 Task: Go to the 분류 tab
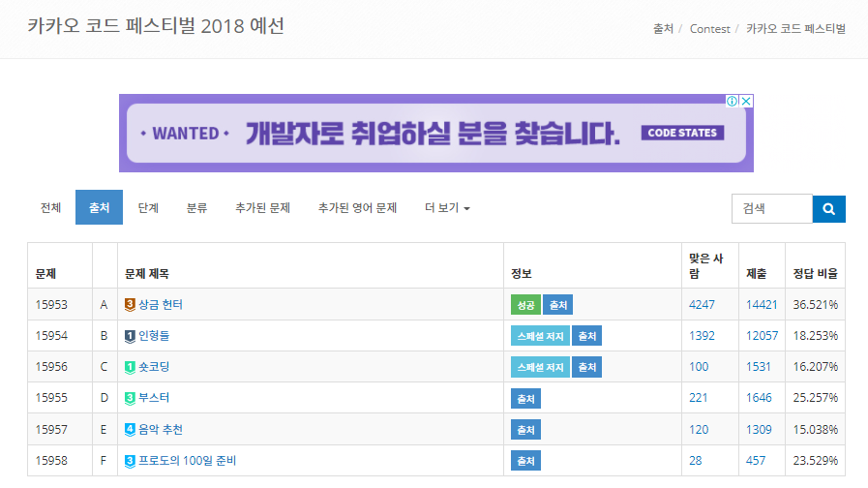click(x=196, y=208)
